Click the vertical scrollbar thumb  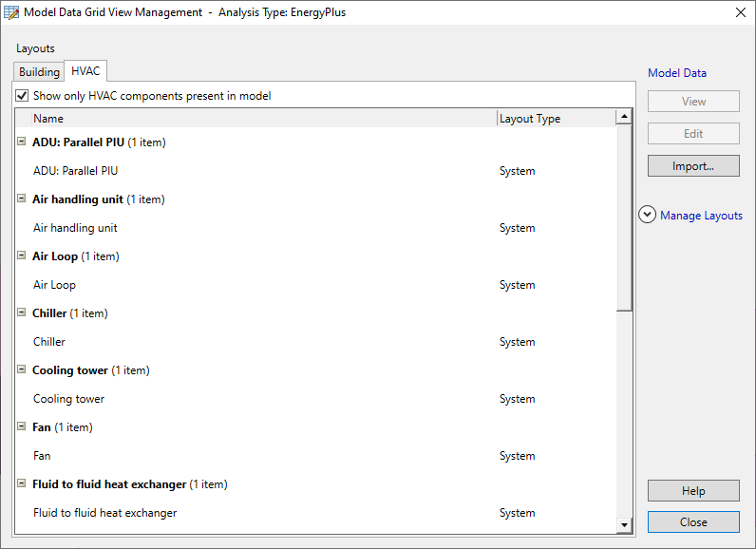[624, 218]
